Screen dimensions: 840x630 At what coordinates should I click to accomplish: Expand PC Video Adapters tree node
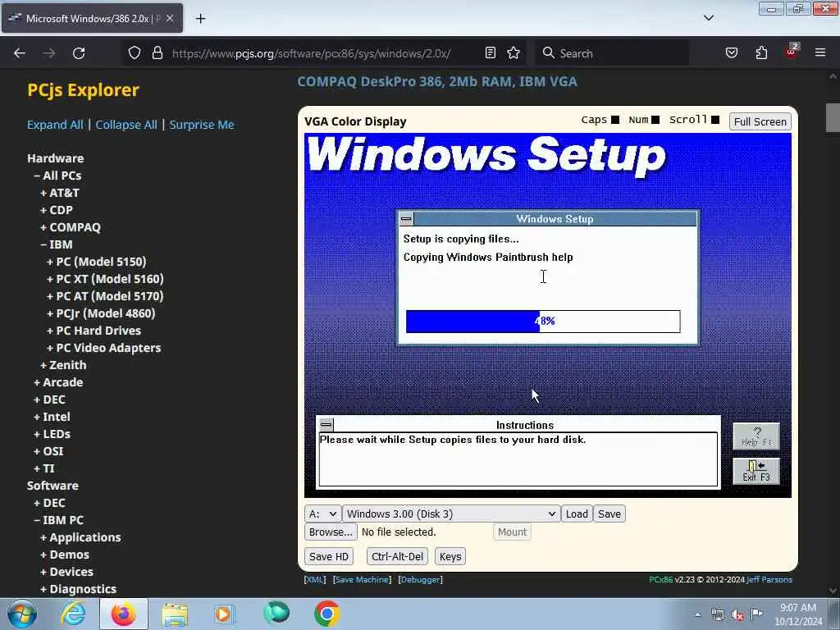(x=103, y=348)
